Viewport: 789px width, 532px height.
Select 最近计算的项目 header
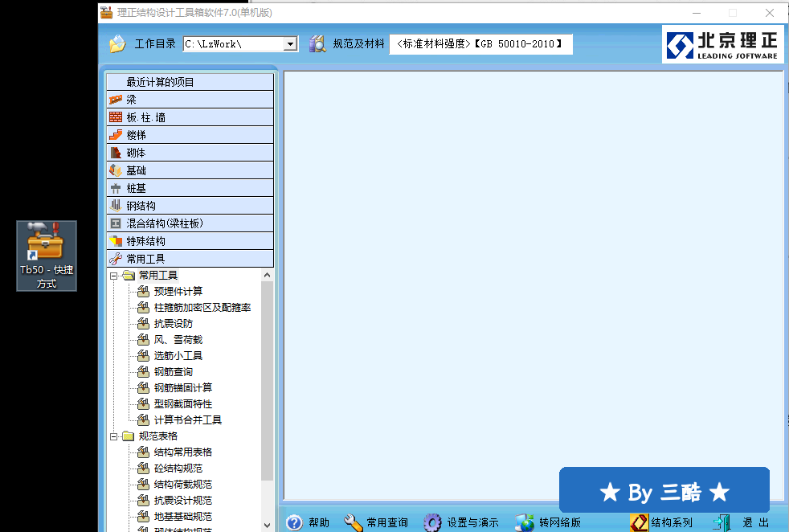tap(190, 81)
